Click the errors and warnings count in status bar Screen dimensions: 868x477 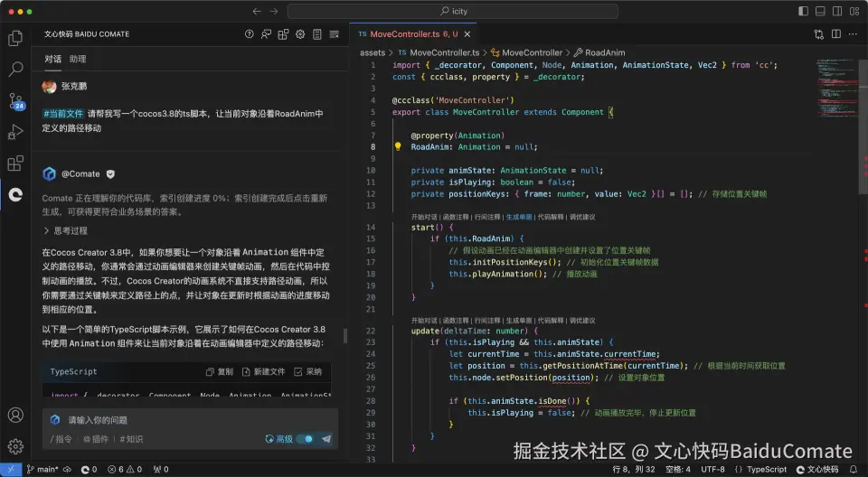click(125, 469)
